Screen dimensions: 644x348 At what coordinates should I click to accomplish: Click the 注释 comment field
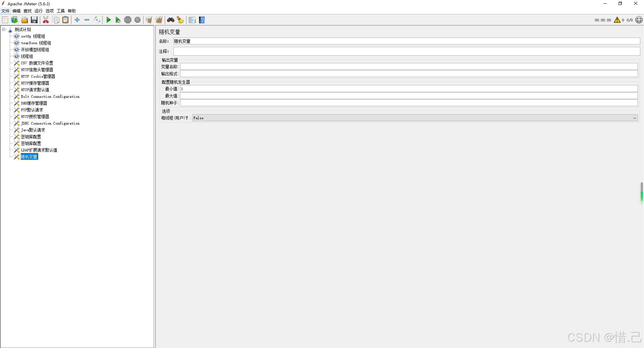(x=407, y=51)
